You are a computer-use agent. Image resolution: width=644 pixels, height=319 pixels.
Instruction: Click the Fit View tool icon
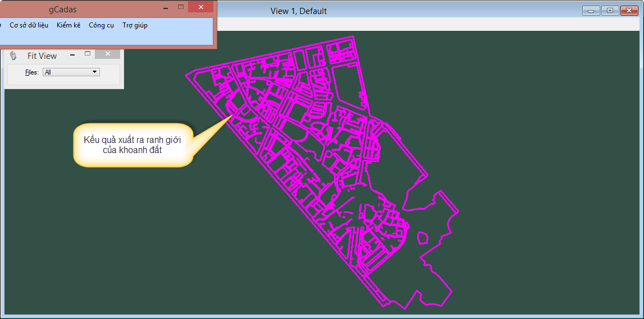tap(14, 56)
